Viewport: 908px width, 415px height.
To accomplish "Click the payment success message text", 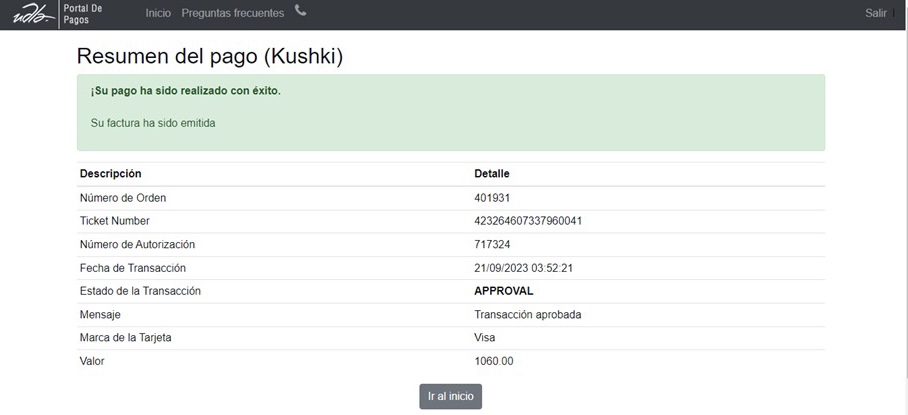I will pyautogui.click(x=186, y=91).
